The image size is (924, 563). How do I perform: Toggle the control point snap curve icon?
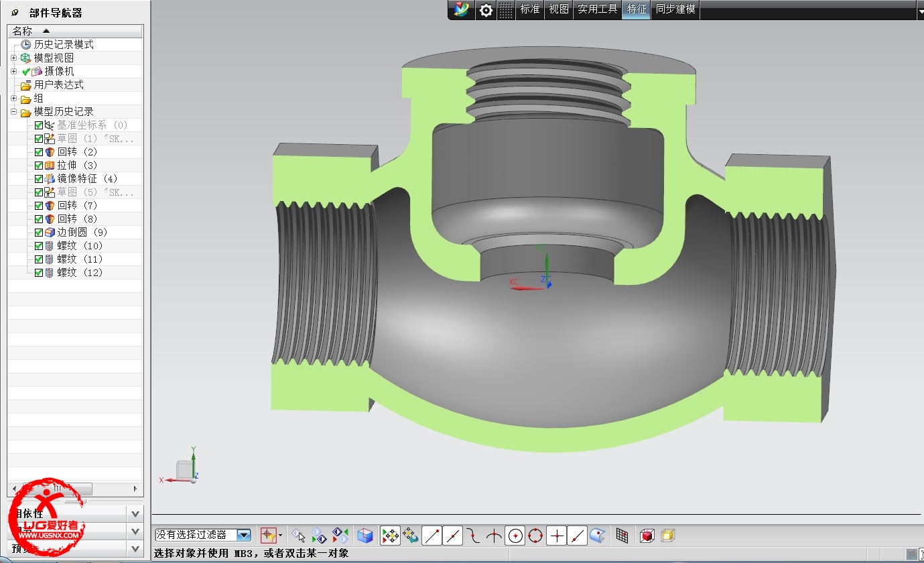(473, 536)
